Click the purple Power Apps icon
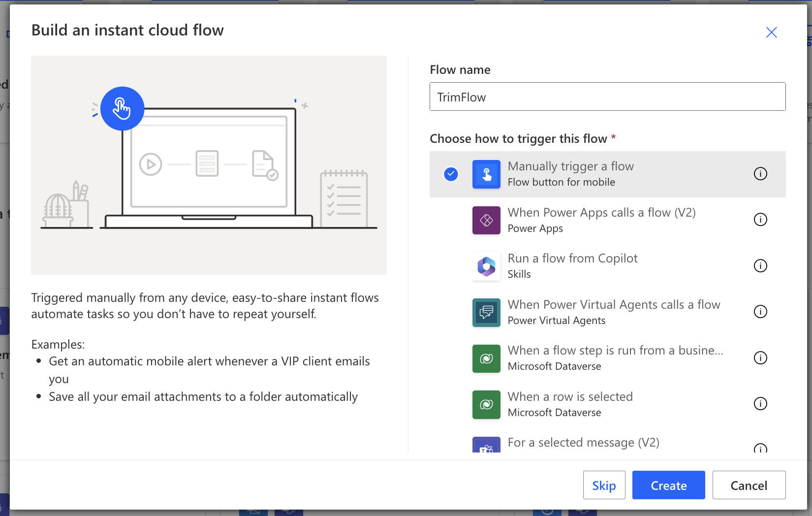 click(x=486, y=220)
